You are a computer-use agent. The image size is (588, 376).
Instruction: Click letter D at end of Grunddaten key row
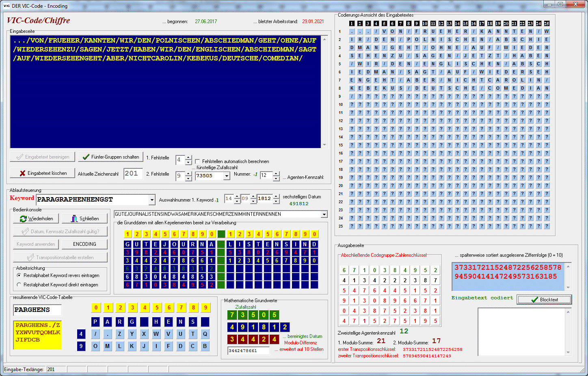coord(314,244)
